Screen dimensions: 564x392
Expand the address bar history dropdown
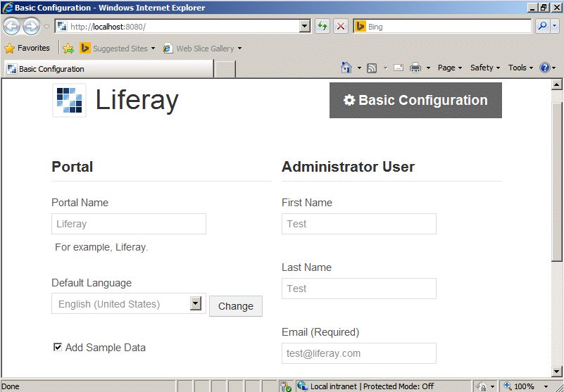(305, 26)
